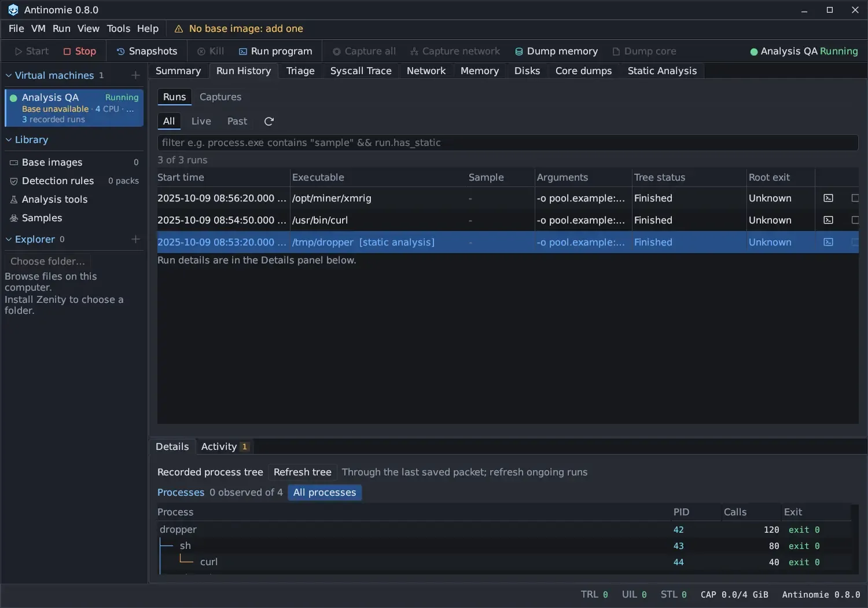
Task: Click Dump memory in the toolbar
Action: click(x=556, y=51)
